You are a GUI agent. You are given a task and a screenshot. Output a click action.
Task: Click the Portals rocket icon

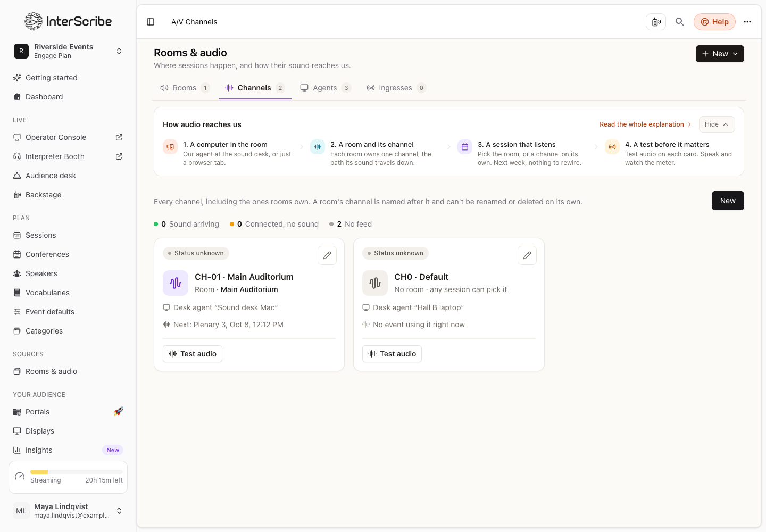[119, 411]
